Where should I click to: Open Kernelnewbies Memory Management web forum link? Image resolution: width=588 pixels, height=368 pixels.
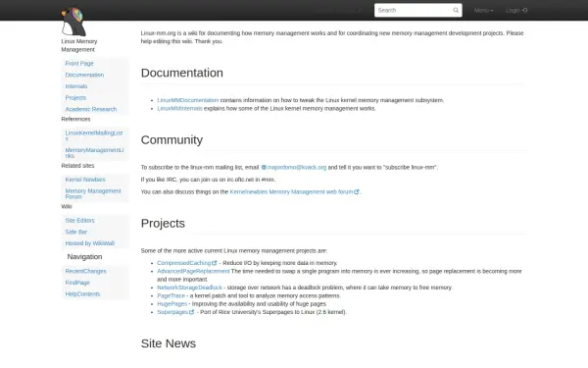[x=291, y=192]
